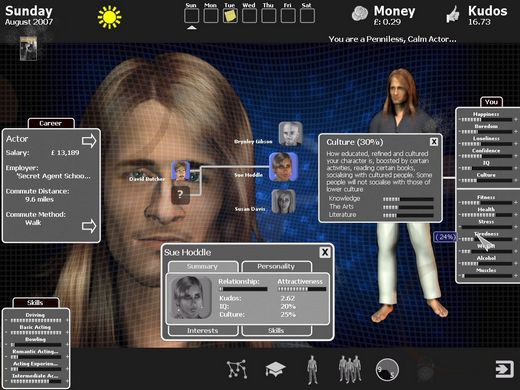This screenshot has height=390, width=520.
Task: Click the clock icon in bottom bar
Action: (x=387, y=370)
